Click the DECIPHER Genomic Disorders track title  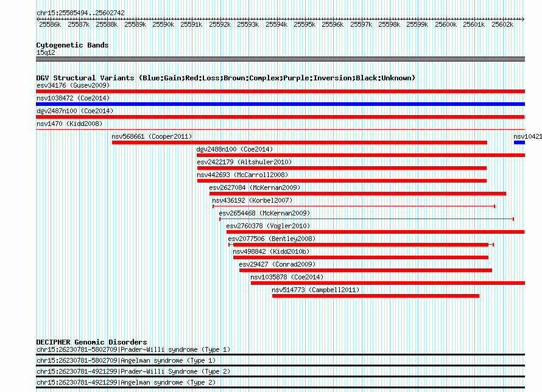point(91,342)
